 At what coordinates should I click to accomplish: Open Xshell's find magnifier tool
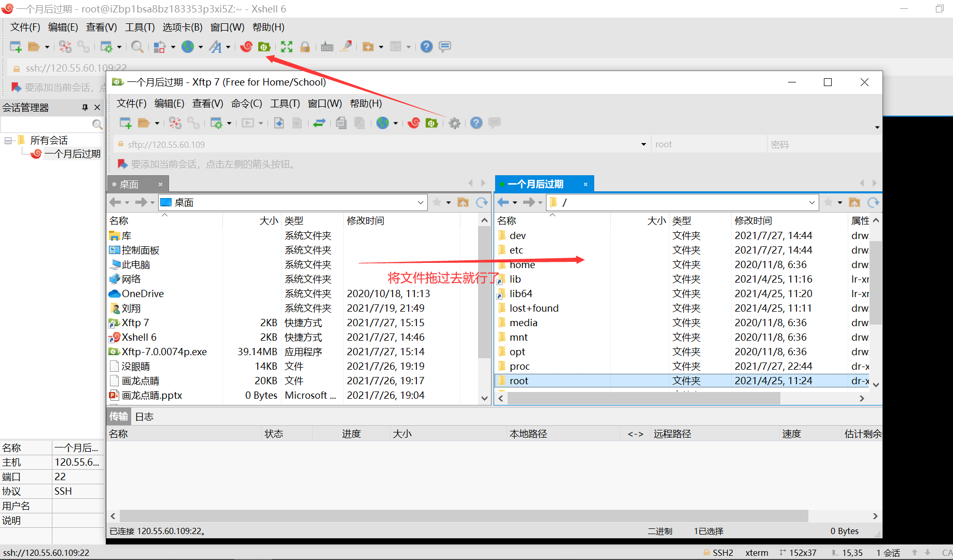click(137, 47)
